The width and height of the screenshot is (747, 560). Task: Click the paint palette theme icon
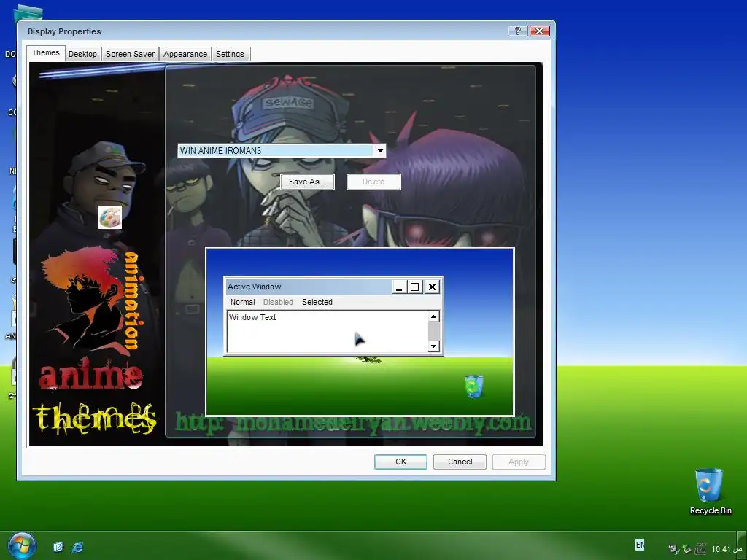point(110,217)
